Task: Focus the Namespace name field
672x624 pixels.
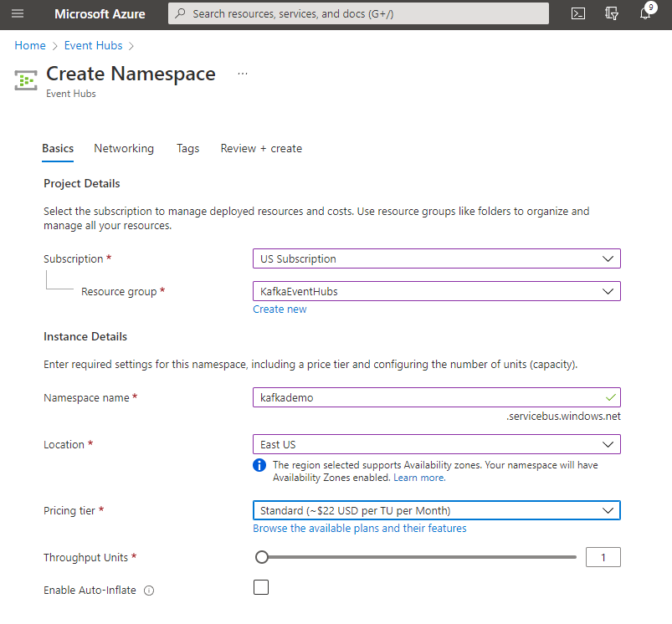Action: pos(436,397)
